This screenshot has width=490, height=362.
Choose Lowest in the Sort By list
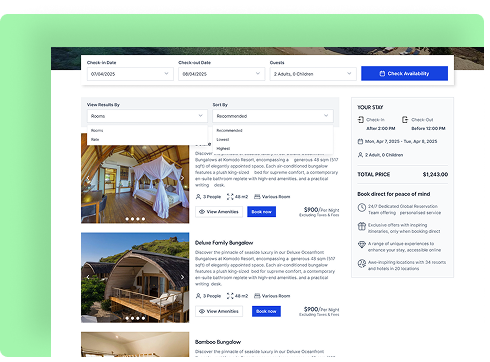pos(223,140)
